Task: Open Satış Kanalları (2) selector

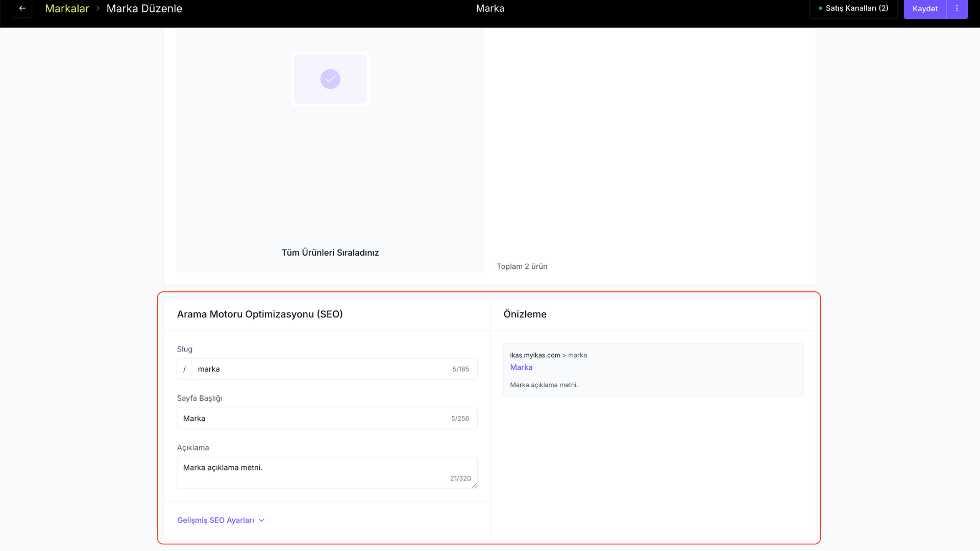Action: tap(853, 9)
